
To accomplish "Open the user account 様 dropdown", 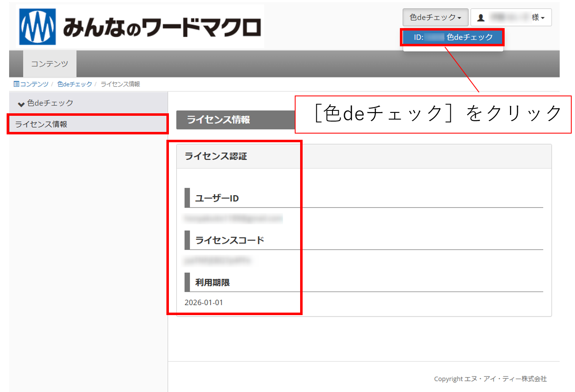I will pos(511,17).
